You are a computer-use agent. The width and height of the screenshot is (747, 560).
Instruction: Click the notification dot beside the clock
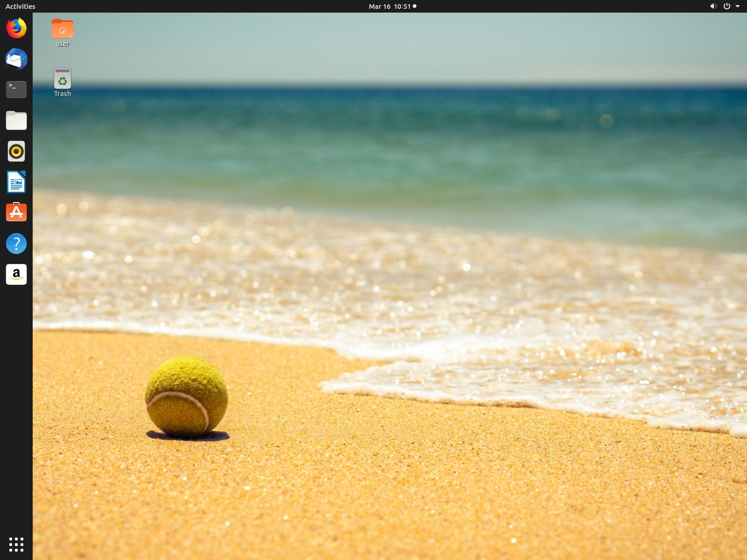[x=415, y=7]
